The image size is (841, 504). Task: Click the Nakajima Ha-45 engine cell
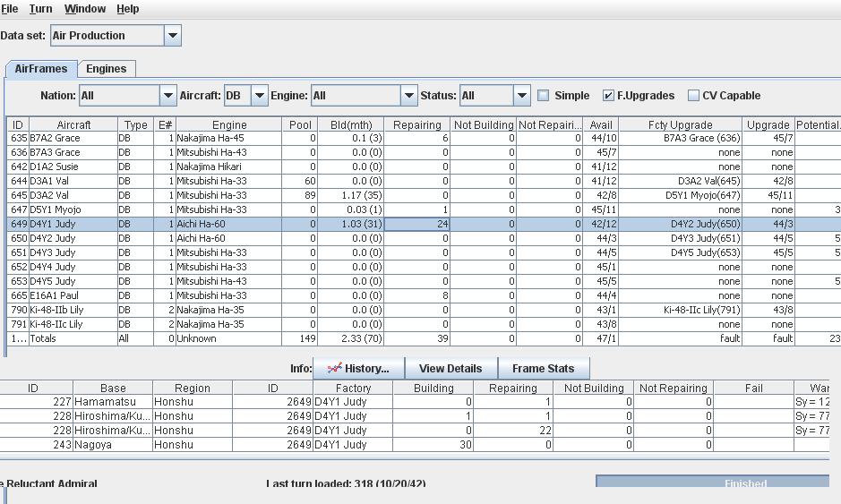point(229,138)
